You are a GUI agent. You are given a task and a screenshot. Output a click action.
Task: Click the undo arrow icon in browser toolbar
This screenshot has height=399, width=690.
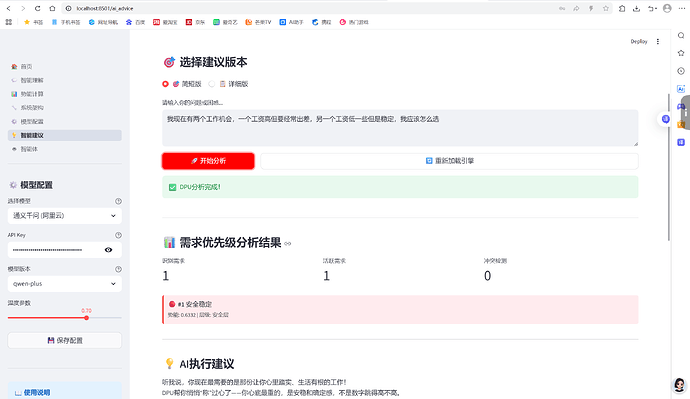tap(652, 8)
